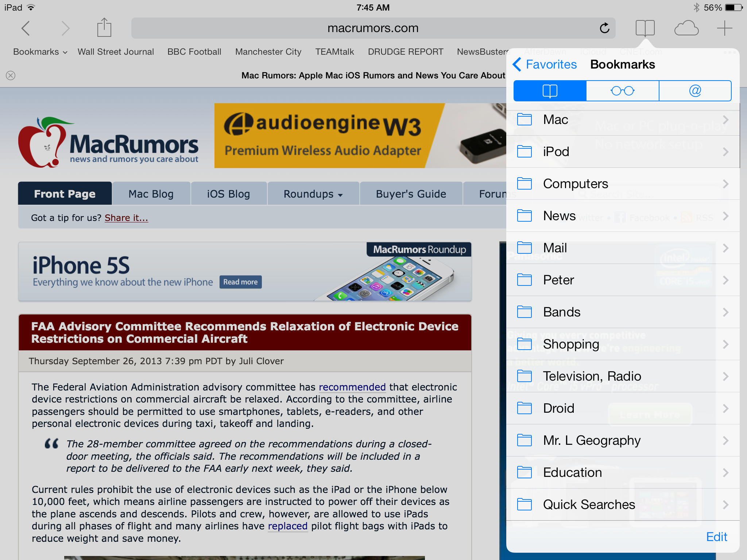The image size is (747, 560).
Task: Tap the open-book Bookmarks toolbar icon
Action: [x=645, y=28]
